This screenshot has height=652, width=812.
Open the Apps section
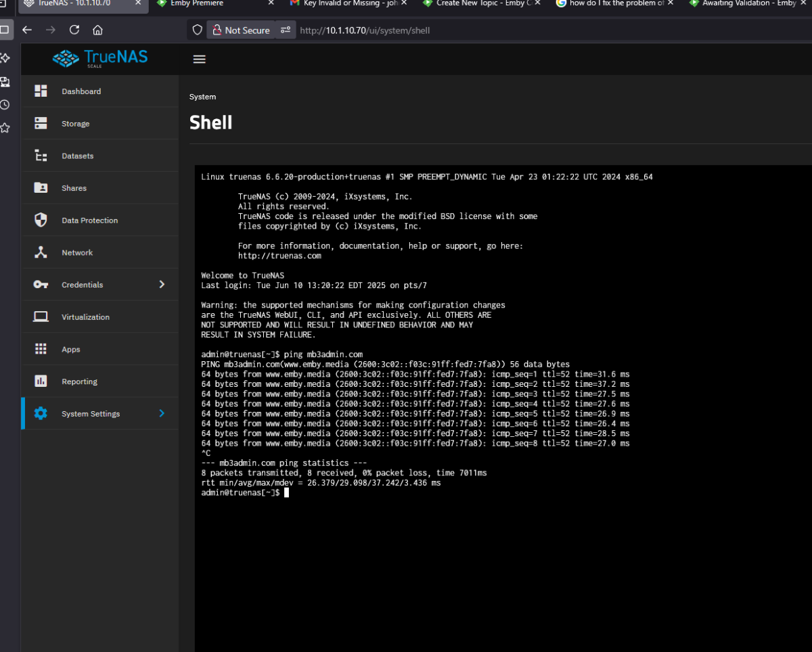coord(70,349)
